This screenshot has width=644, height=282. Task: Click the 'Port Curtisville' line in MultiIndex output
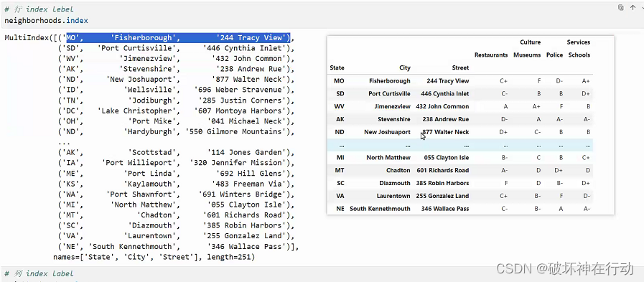(176, 48)
